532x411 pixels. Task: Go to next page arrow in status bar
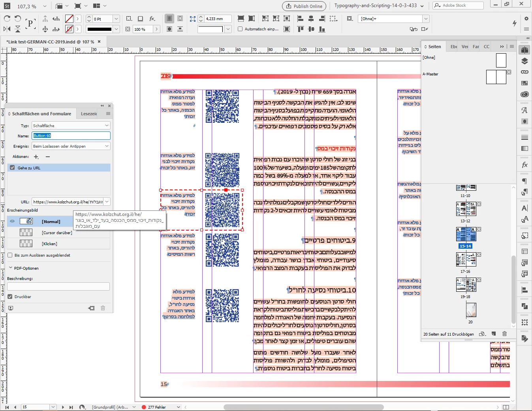[63, 407]
